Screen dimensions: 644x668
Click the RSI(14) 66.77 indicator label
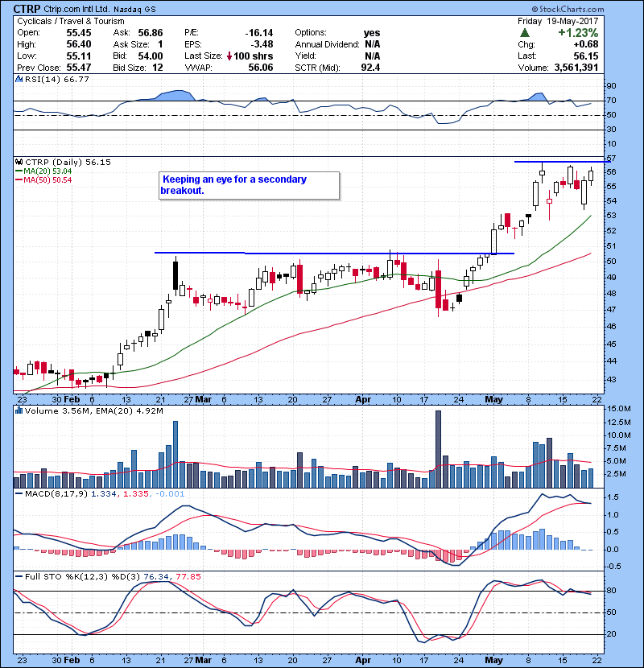pos(57,79)
